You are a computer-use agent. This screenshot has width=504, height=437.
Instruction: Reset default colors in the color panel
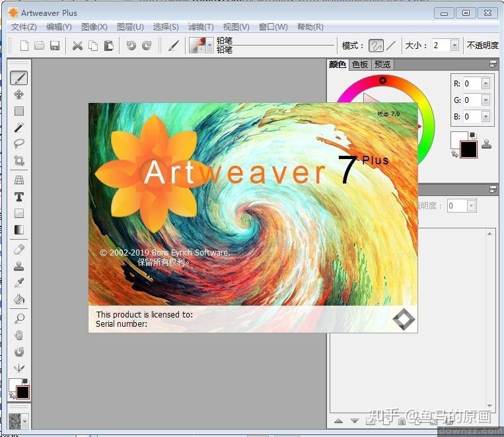472,135
